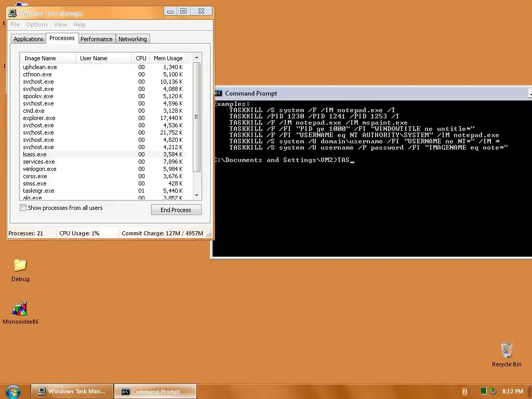This screenshot has width=532, height=399.
Task: Select the Monoxidex86 desktop icon
Action: point(20,312)
